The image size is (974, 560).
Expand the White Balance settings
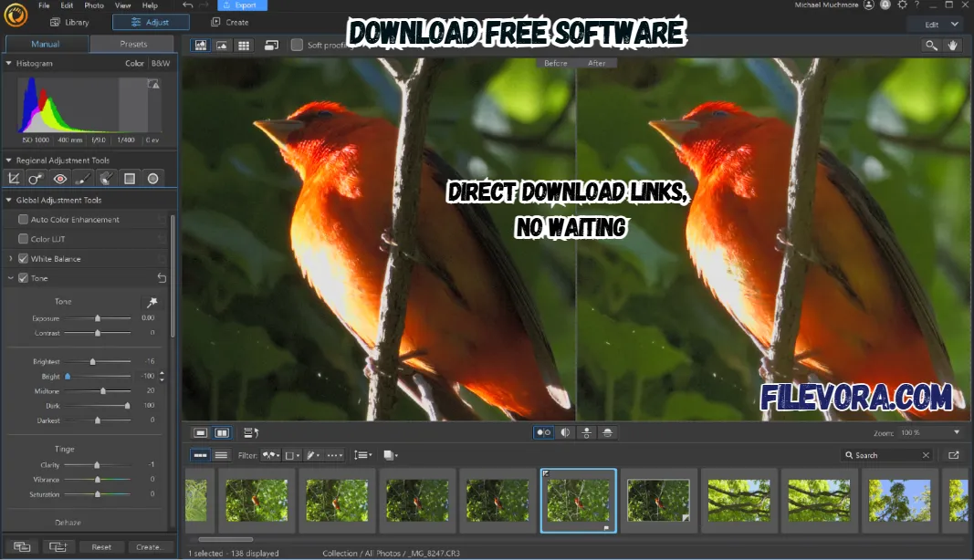pyautogui.click(x=10, y=258)
